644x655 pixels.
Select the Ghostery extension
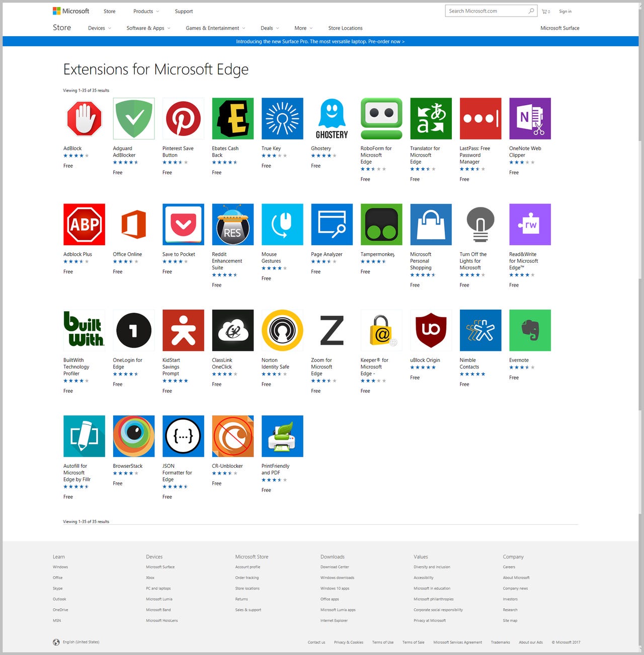tap(331, 119)
